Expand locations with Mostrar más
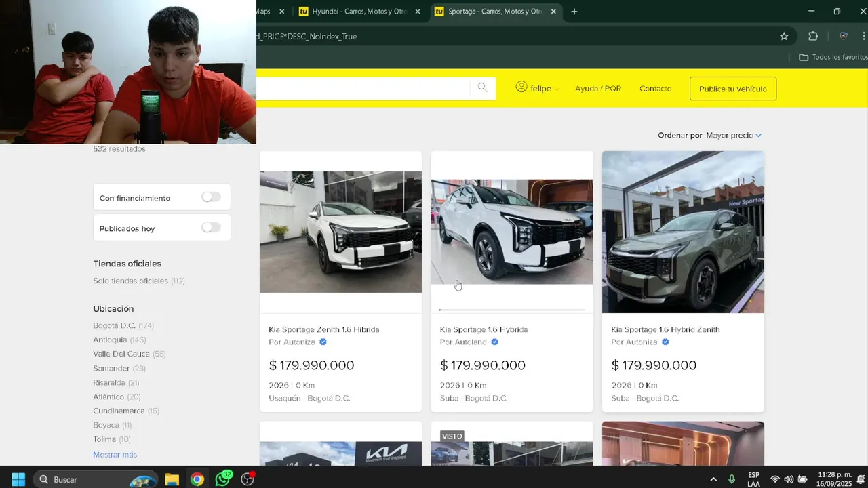 click(115, 454)
